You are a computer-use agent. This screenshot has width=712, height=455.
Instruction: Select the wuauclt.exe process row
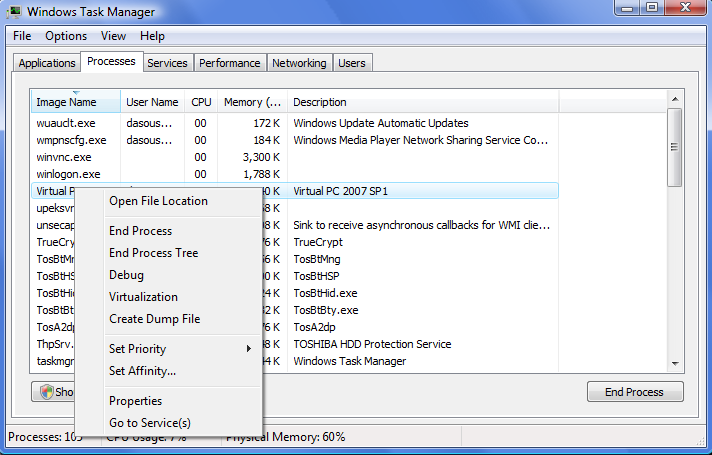pyautogui.click(x=295, y=123)
